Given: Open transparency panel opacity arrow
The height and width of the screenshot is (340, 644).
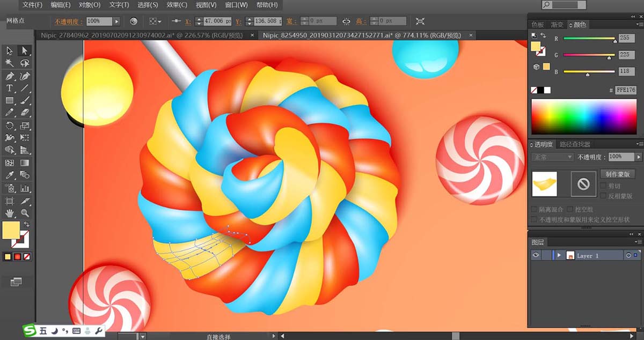Looking at the screenshot, I should click(x=639, y=157).
